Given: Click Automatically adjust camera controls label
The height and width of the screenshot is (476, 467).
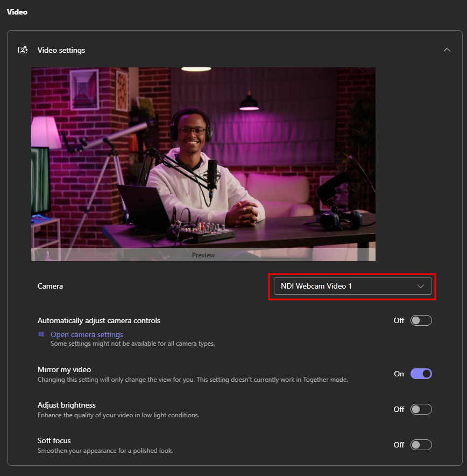Looking at the screenshot, I should (x=99, y=320).
